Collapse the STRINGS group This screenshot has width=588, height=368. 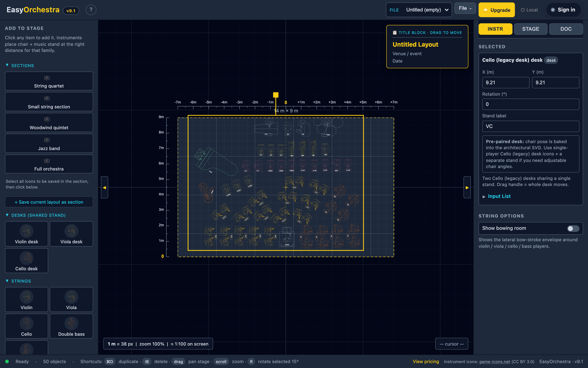[18, 281]
